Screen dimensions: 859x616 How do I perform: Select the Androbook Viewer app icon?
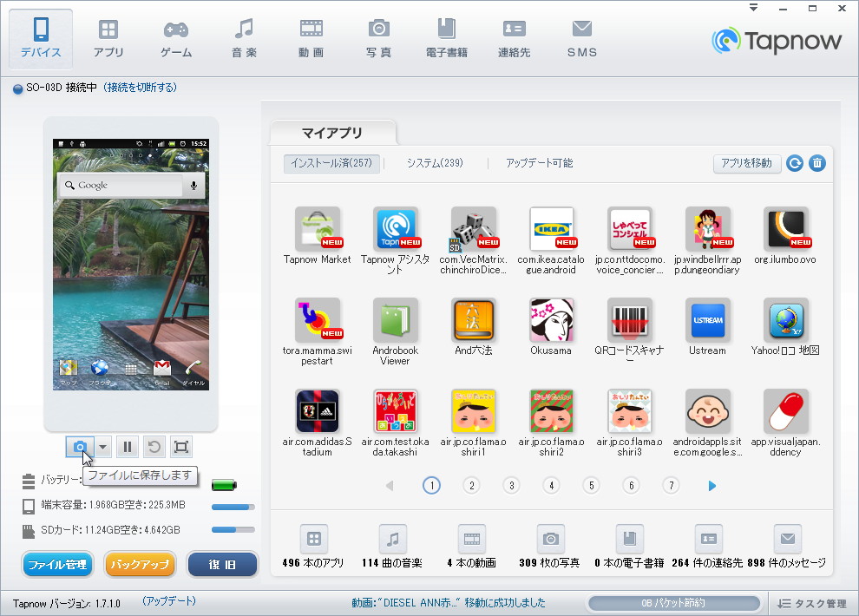(x=395, y=320)
